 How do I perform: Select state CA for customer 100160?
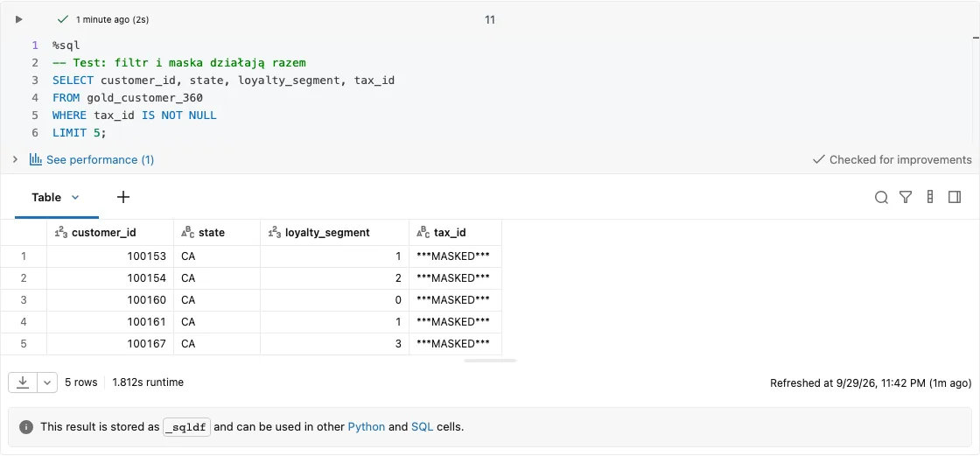(x=217, y=300)
